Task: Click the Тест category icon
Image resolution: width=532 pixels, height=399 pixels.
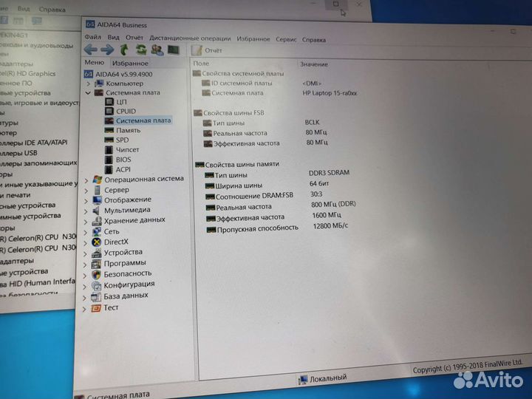Action: (96, 308)
